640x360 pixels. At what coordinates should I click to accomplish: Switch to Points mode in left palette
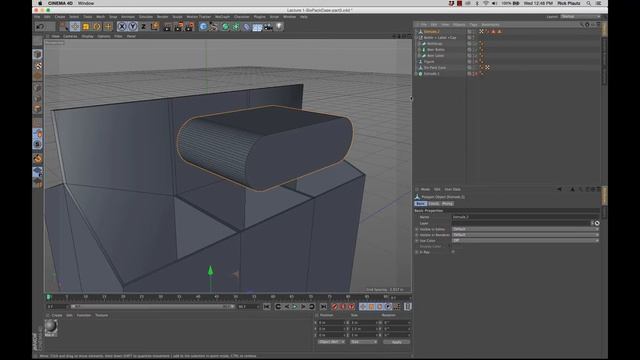38,87
